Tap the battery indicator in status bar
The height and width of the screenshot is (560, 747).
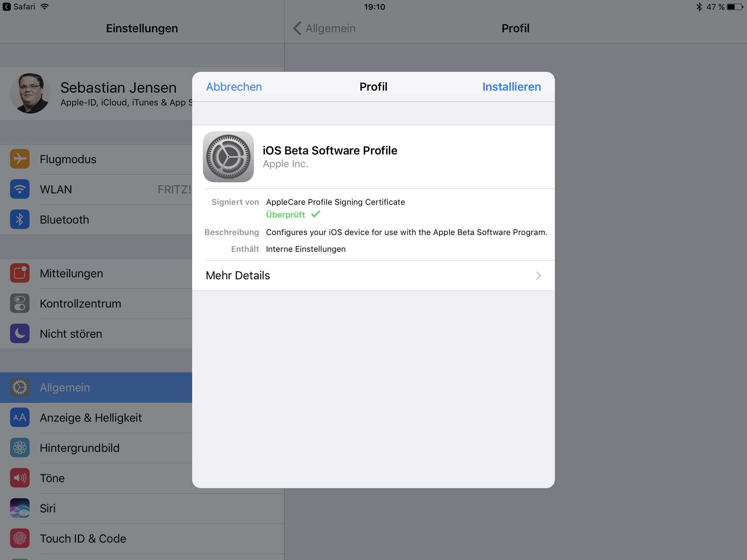coord(735,7)
